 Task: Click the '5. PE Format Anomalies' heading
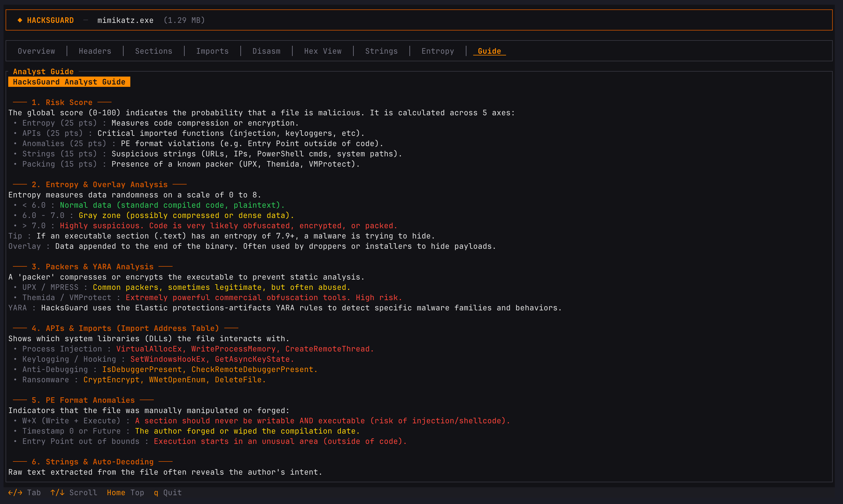coord(83,400)
